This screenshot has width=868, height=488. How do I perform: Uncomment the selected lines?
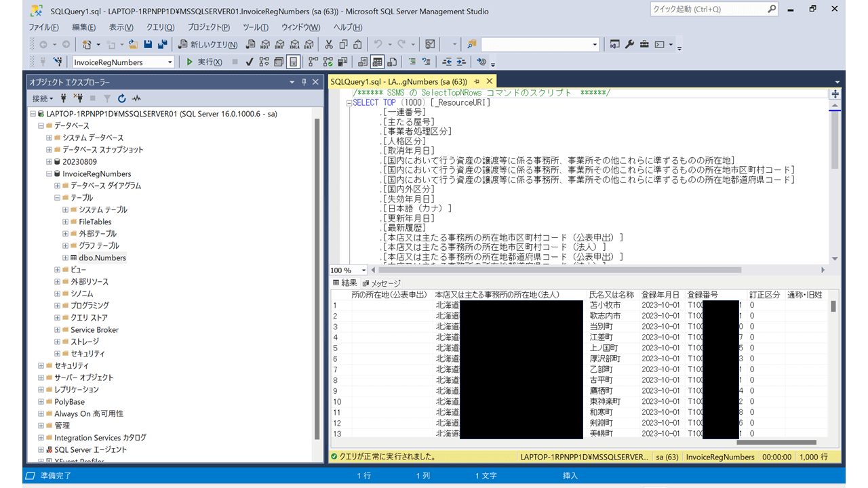pyautogui.click(x=426, y=62)
